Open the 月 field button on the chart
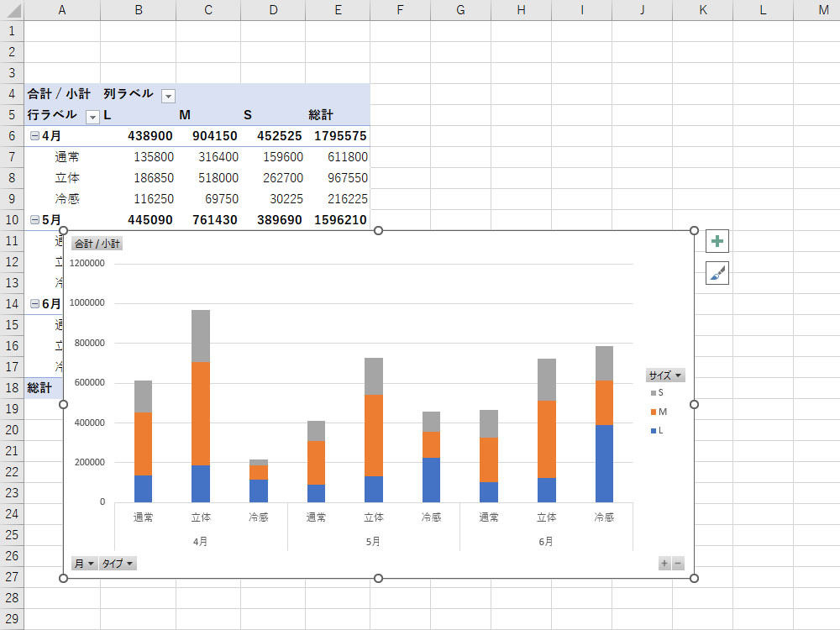The width and height of the screenshot is (840, 630). click(x=84, y=564)
